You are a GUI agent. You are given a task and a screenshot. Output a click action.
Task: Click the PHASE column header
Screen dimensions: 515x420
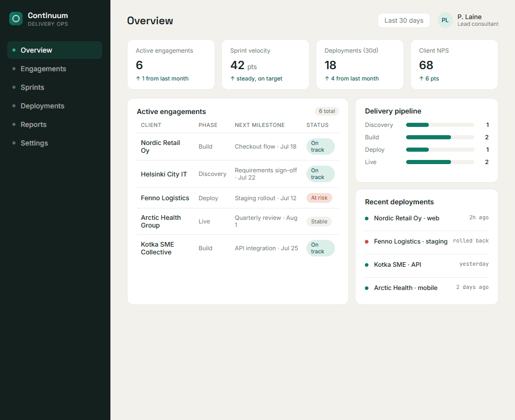pos(208,125)
